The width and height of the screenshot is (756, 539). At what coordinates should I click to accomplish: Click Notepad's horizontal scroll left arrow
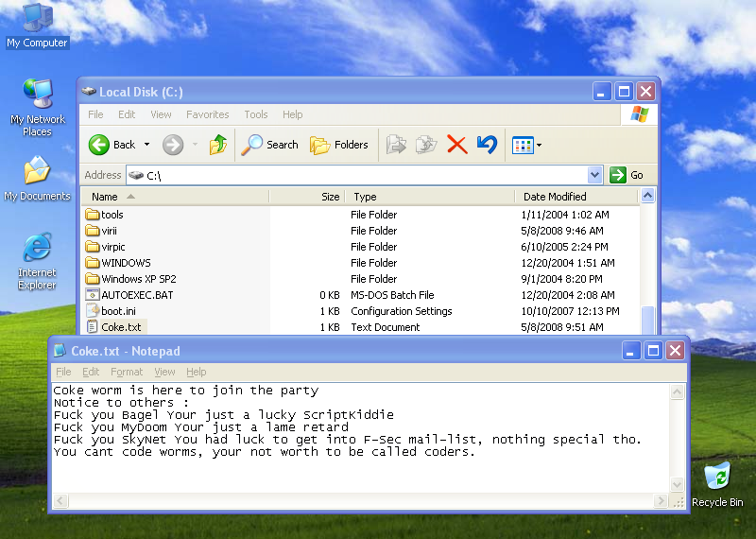pos(60,500)
